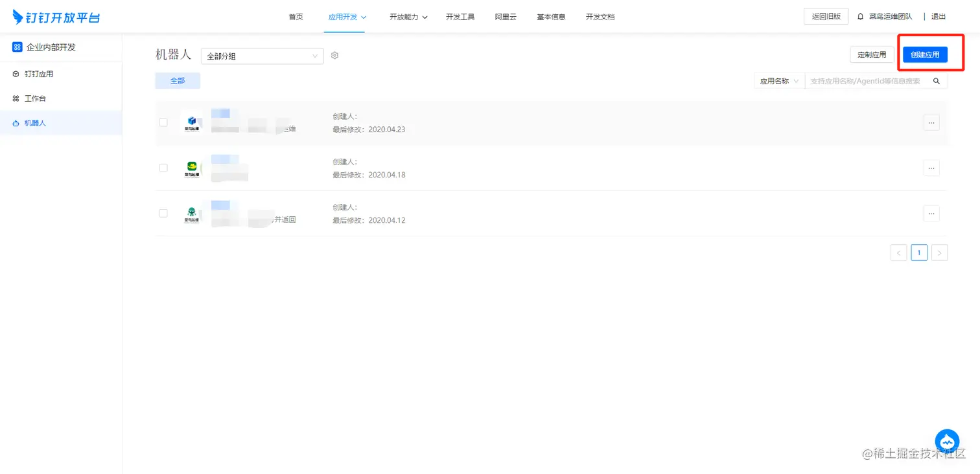
Task: Click the 定制应用 button
Action: point(872,55)
